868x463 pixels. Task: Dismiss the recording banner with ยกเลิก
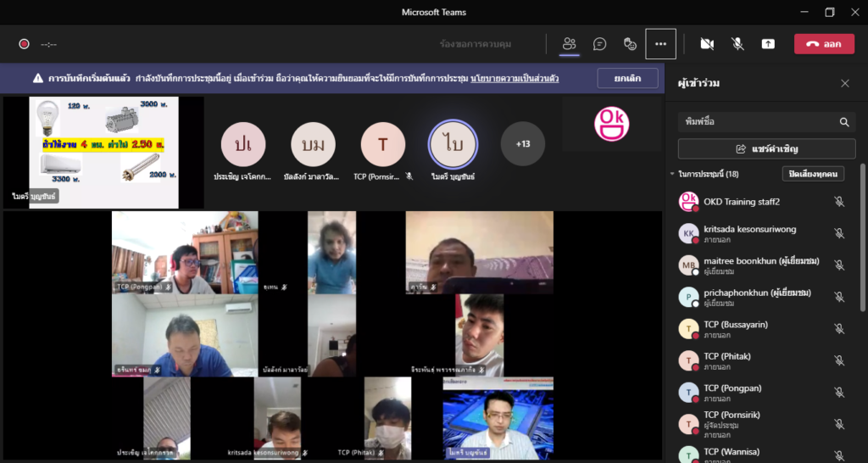coord(628,78)
